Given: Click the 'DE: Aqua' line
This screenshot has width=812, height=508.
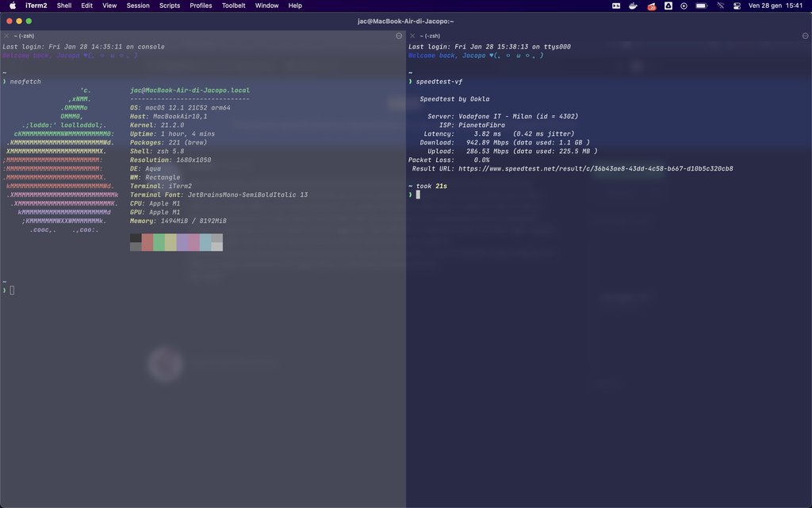Looking at the screenshot, I should coord(146,168).
